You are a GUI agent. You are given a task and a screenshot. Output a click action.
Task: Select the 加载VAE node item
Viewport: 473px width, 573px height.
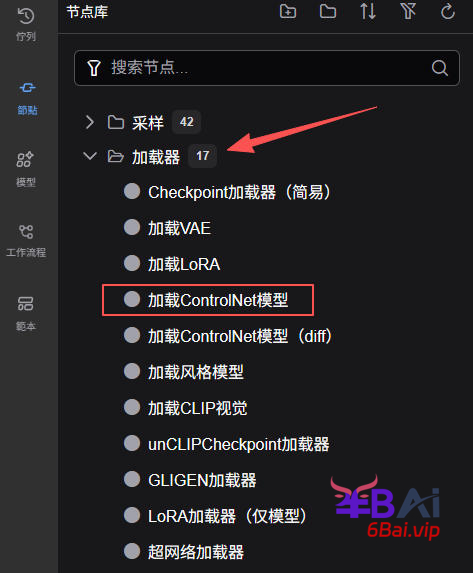pyautogui.click(x=167, y=228)
